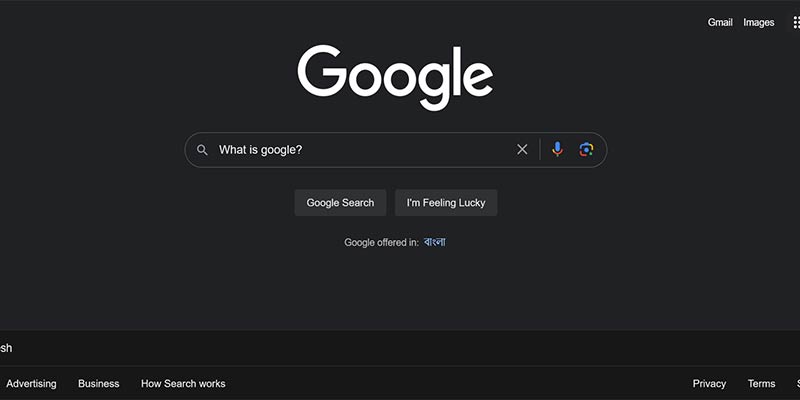Click the country name text in footer
This screenshot has height=400, width=800.
6,348
